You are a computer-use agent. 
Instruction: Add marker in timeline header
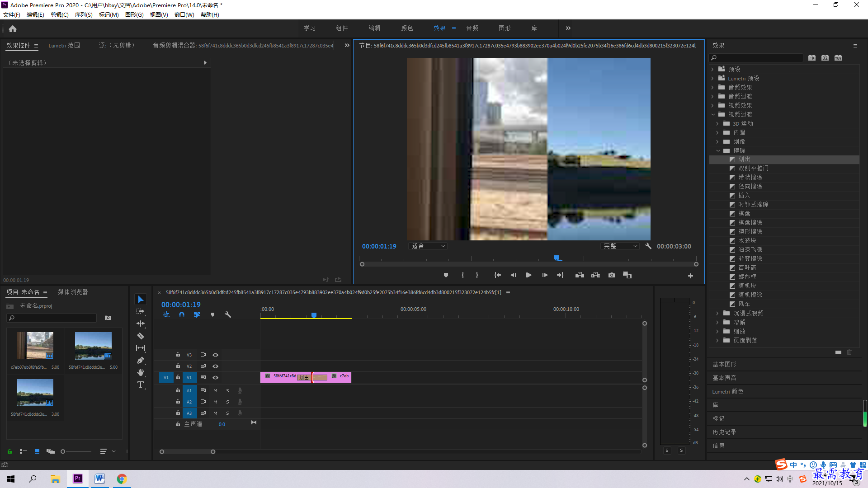(212, 314)
